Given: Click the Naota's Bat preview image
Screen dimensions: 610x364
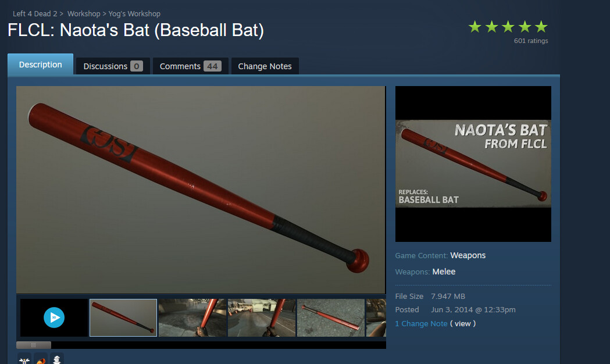Looking at the screenshot, I should (x=473, y=164).
